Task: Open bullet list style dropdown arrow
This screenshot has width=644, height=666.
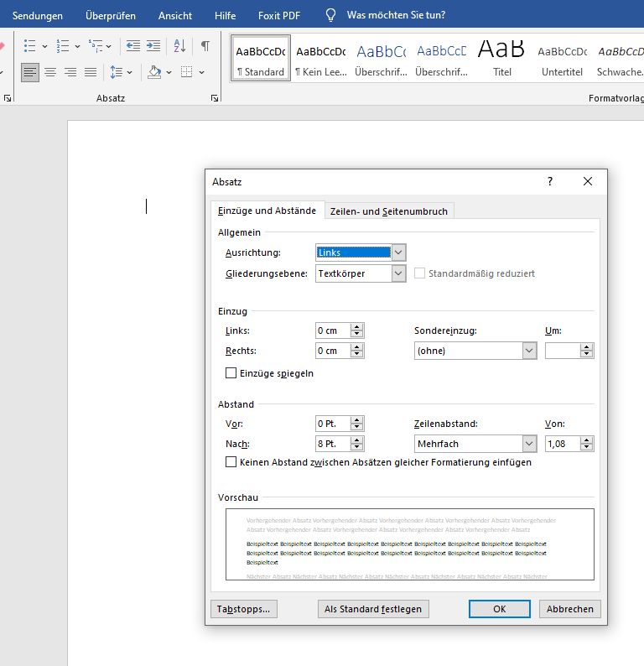Action: (44, 46)
